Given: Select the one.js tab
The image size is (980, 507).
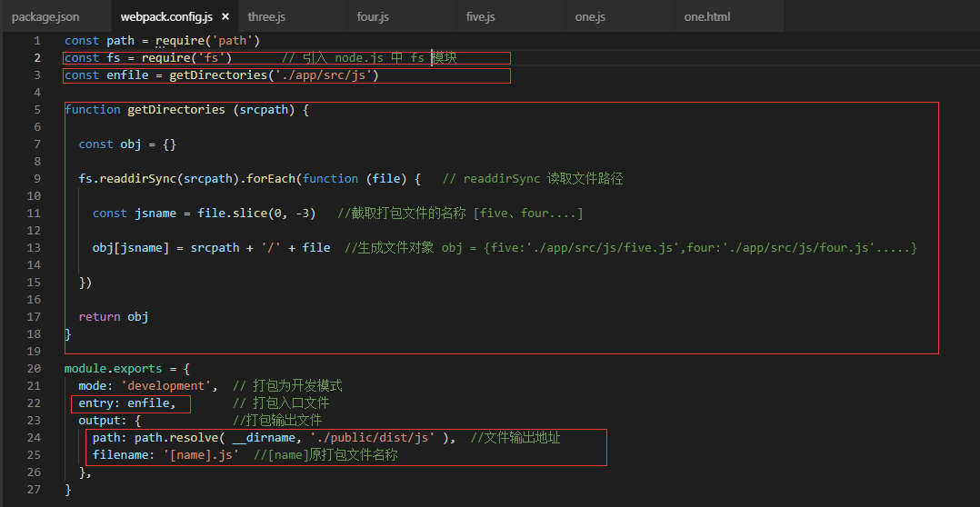Looking at the screenshot, I should (590, 16).
